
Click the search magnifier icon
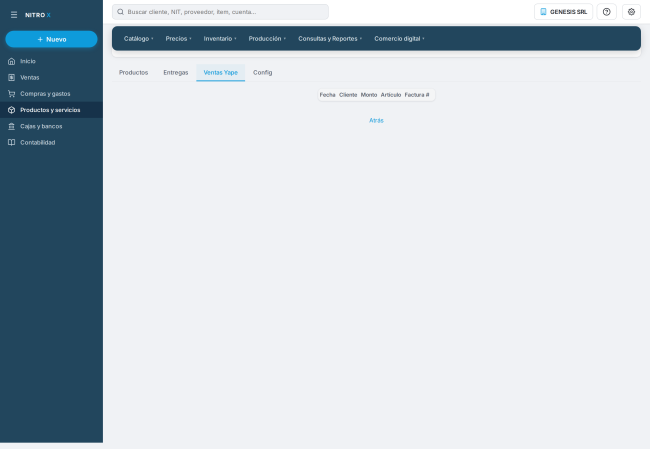[120, 12]
